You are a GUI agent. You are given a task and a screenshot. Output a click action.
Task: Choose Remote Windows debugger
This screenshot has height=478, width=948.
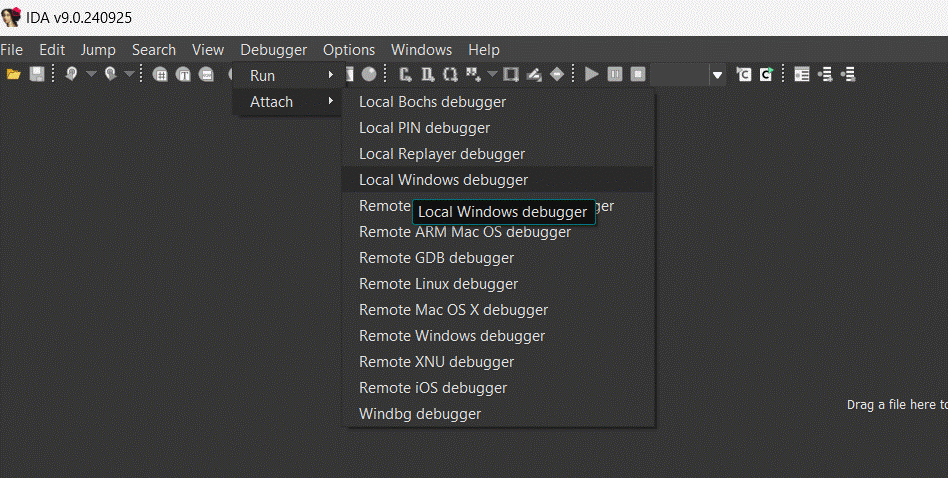(x=498, y=336)
